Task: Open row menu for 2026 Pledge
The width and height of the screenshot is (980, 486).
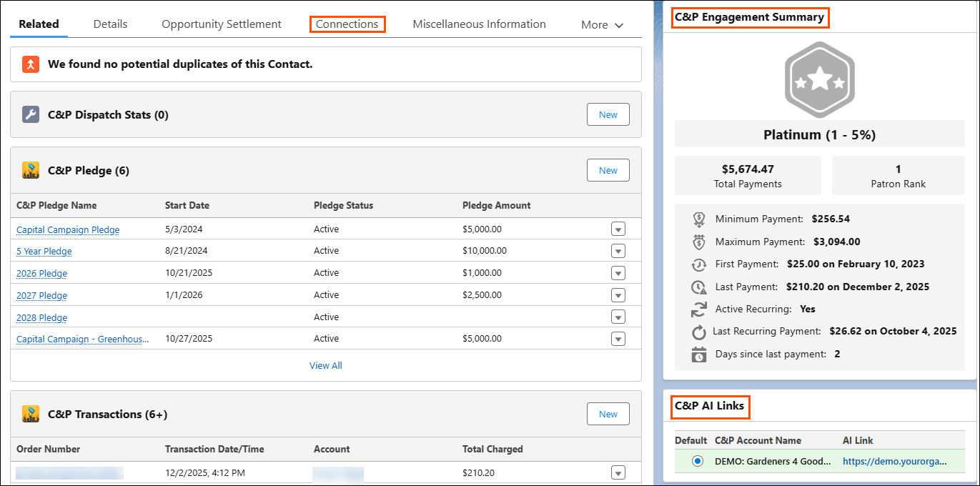Action: [x=618, y=273]
